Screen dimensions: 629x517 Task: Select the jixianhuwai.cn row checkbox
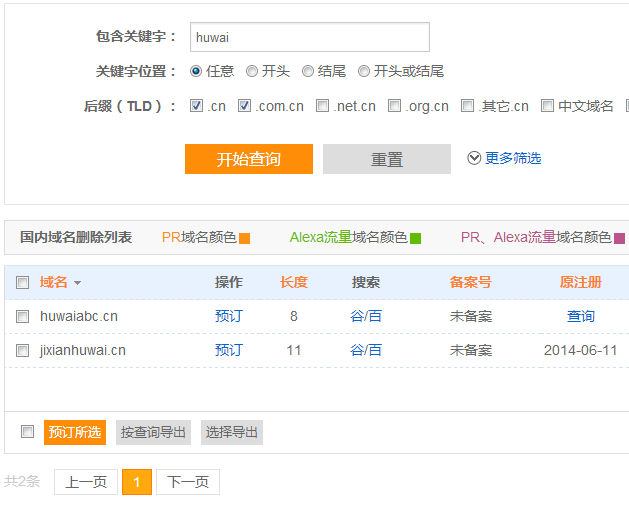(23, 350)
